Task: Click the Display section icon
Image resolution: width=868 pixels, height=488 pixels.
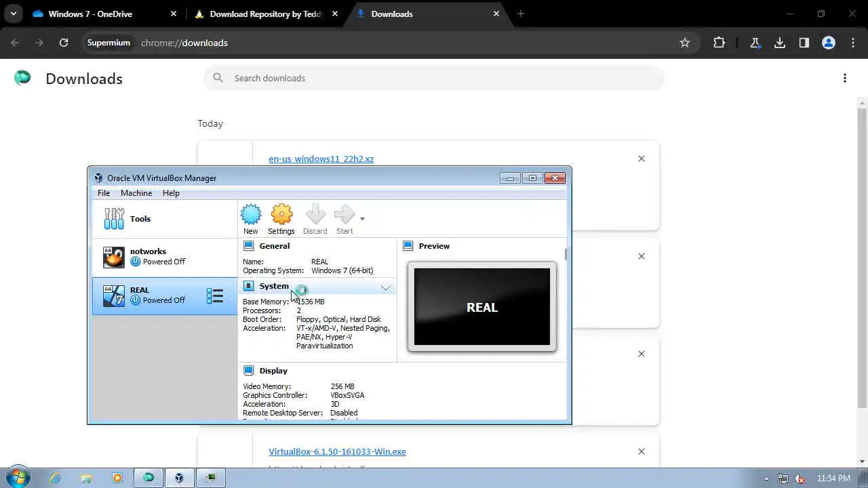Action: [x=249, y=371]
